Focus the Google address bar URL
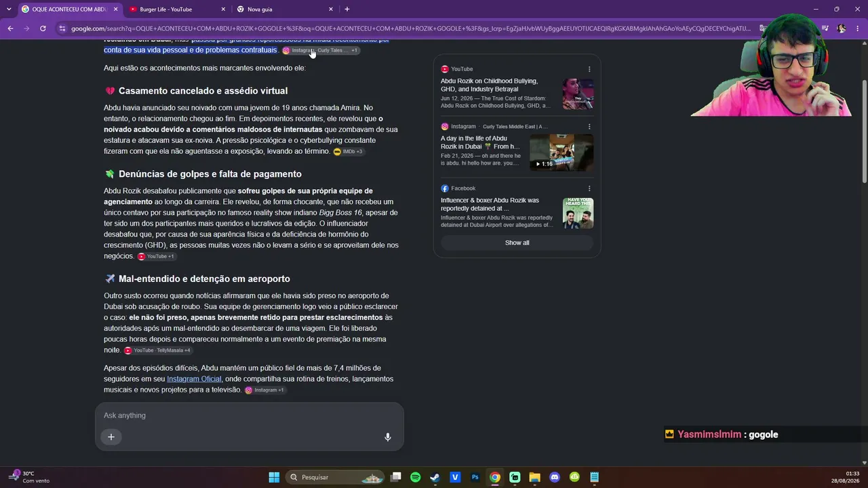The image size is (868, 488). 410,28
